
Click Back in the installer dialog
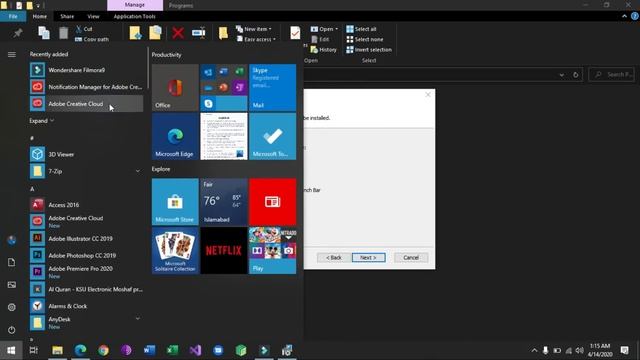point(333,258)
